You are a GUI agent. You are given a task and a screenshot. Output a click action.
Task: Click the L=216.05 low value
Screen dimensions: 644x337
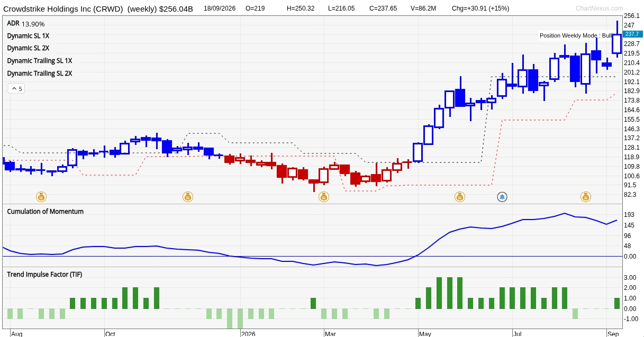click(341, 8)
